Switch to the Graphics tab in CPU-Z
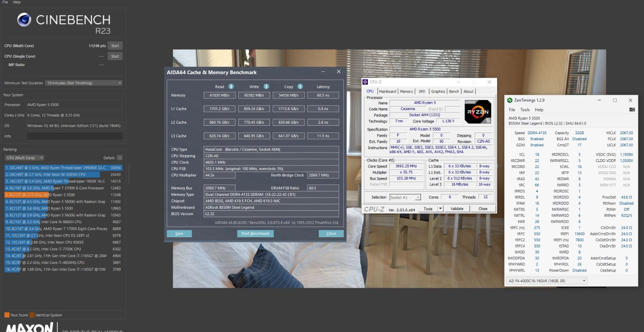644x332 pixels. 438,91
